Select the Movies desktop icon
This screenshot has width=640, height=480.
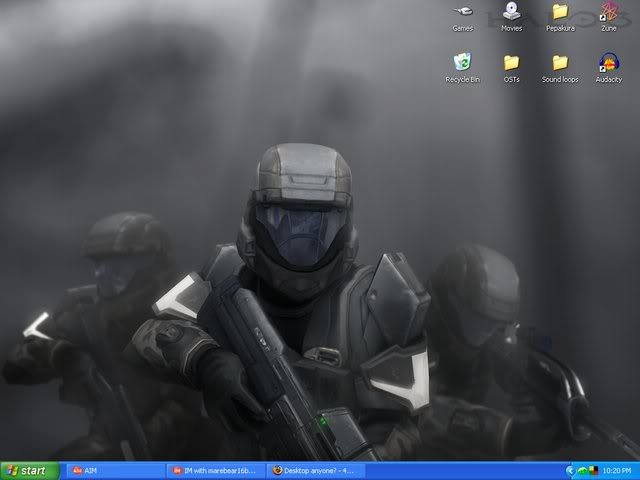pos(511,18)
